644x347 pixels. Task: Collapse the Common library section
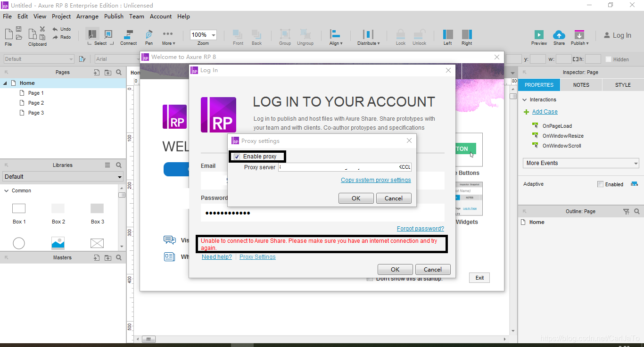pos(6,191)
